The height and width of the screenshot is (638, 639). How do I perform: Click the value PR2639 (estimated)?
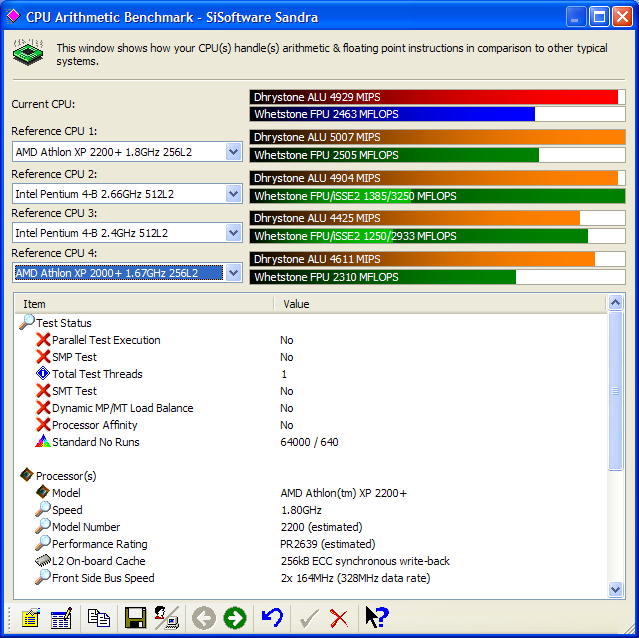[x=328, y=544]
